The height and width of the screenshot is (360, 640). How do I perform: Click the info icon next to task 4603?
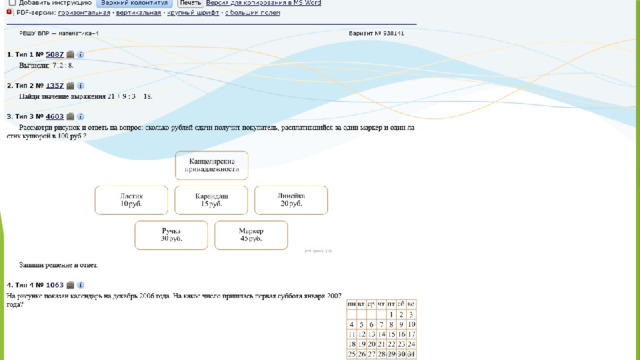(80, 116)
